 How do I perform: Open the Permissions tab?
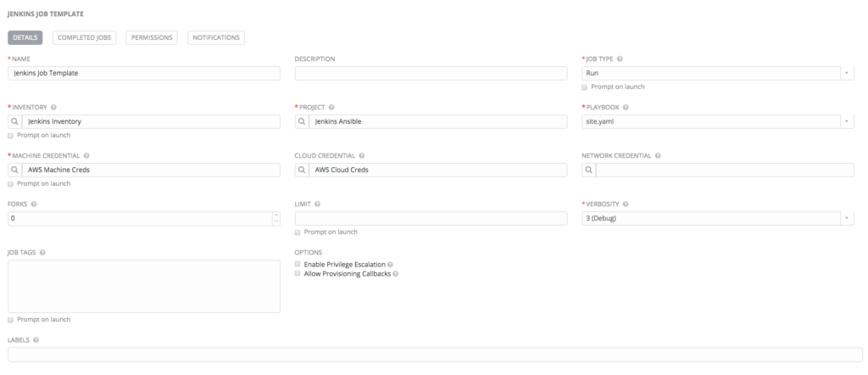153,37
